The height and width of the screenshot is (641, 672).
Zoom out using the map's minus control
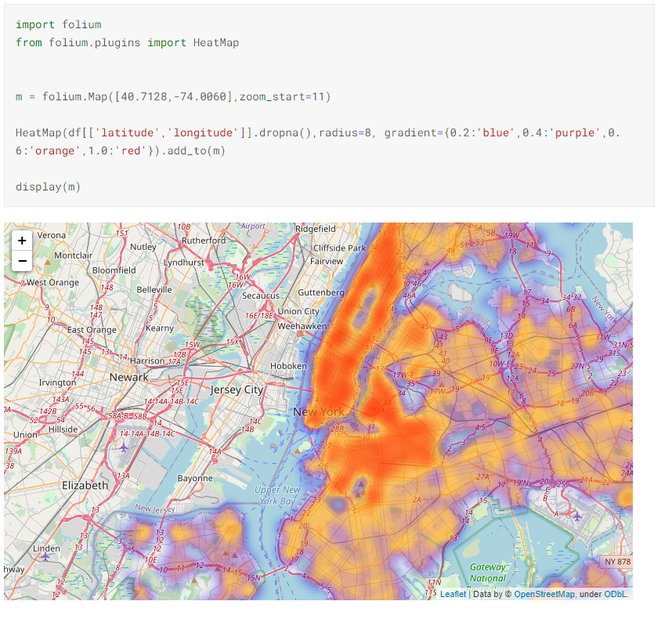22,261
